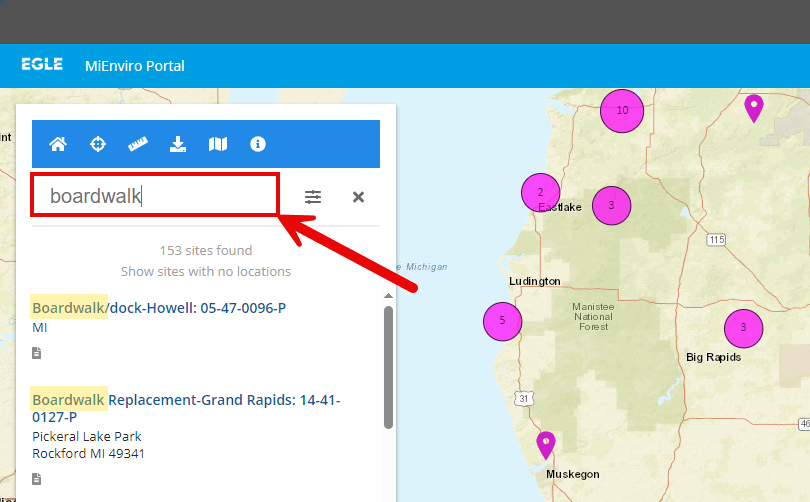Image resolution: width=810 pixels, height=502 pixels.
Task: Select the locate/crosshair tool
Action: coord(98,144)
